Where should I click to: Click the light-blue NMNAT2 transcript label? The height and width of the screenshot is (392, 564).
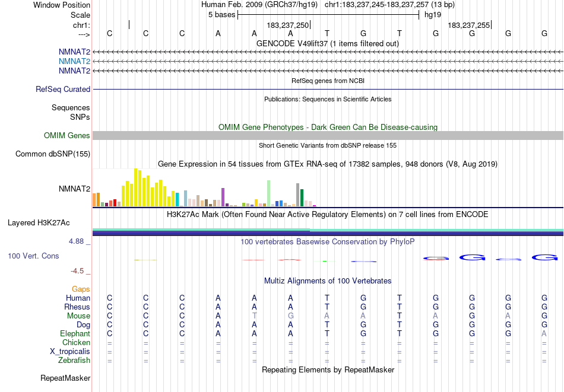pyautogui.click(x=74, y=62)
